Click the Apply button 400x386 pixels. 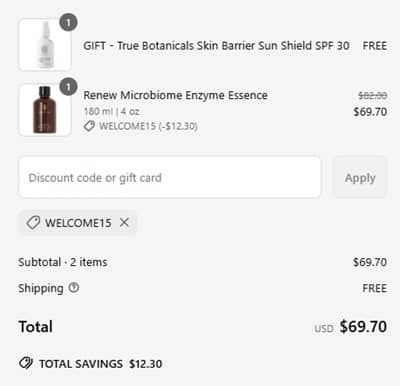point(360,177)
